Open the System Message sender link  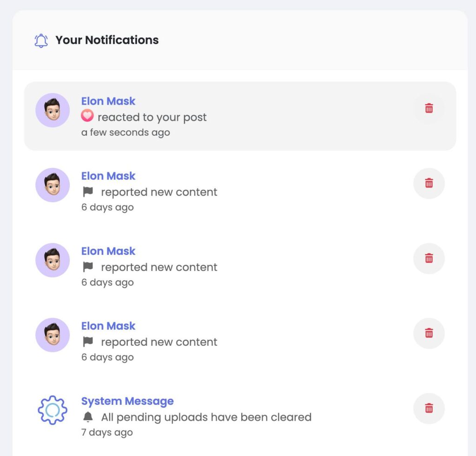(127, 401)
